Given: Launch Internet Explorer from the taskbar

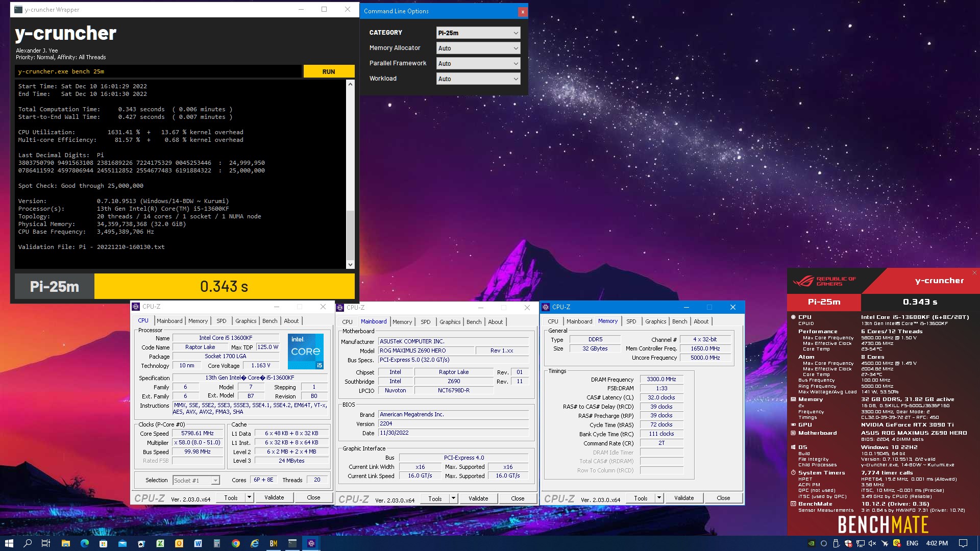Looking at the screenshot, I should (x=255, y=543).
